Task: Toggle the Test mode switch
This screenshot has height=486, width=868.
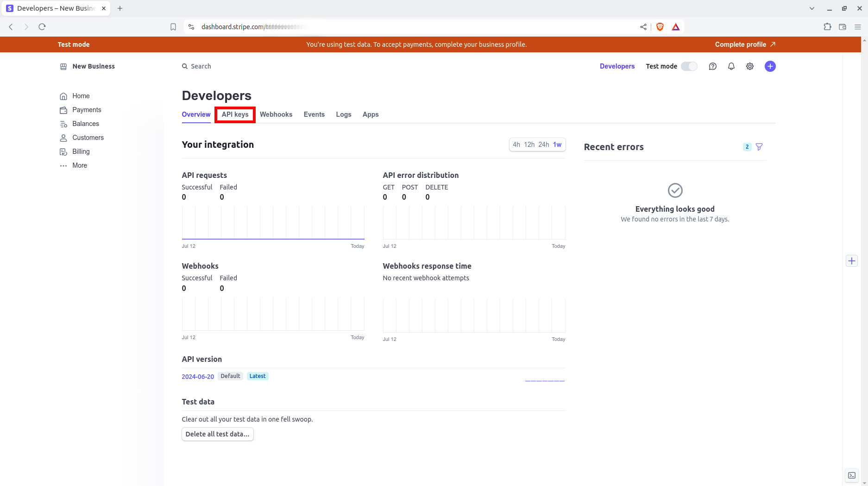Action: click(x=689, y=66)
